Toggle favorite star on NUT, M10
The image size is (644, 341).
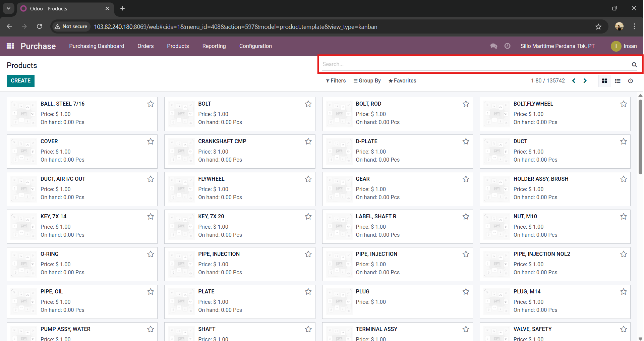click(x=623, y=217)
